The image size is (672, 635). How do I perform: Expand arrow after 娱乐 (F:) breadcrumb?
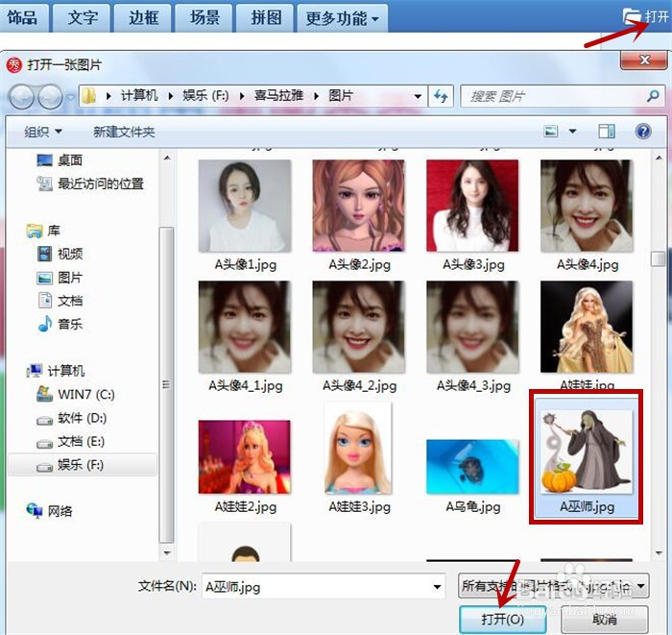point(242,96)
